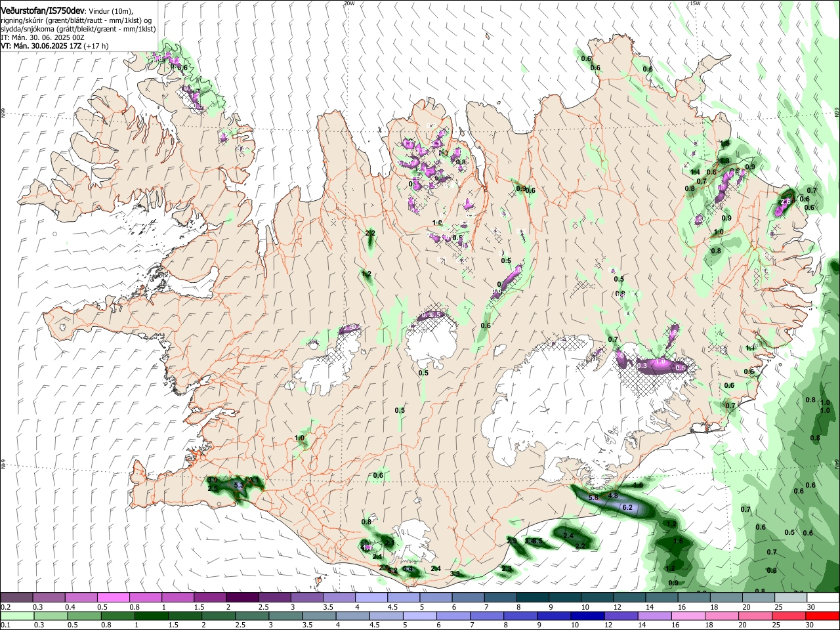This screenshot has width=840, height=630.
Task: Click lower legend swatch starting at 2.5
Action: (x=251, y=616)
